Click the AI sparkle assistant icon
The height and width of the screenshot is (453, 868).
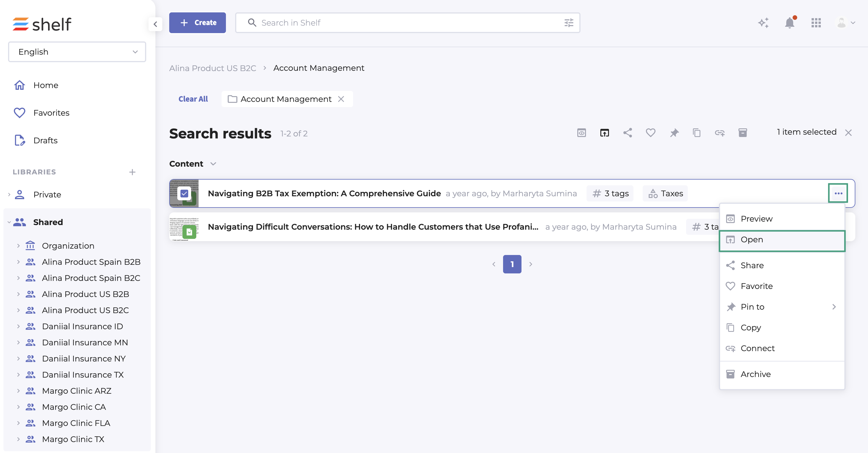click(x=763, y=23)
